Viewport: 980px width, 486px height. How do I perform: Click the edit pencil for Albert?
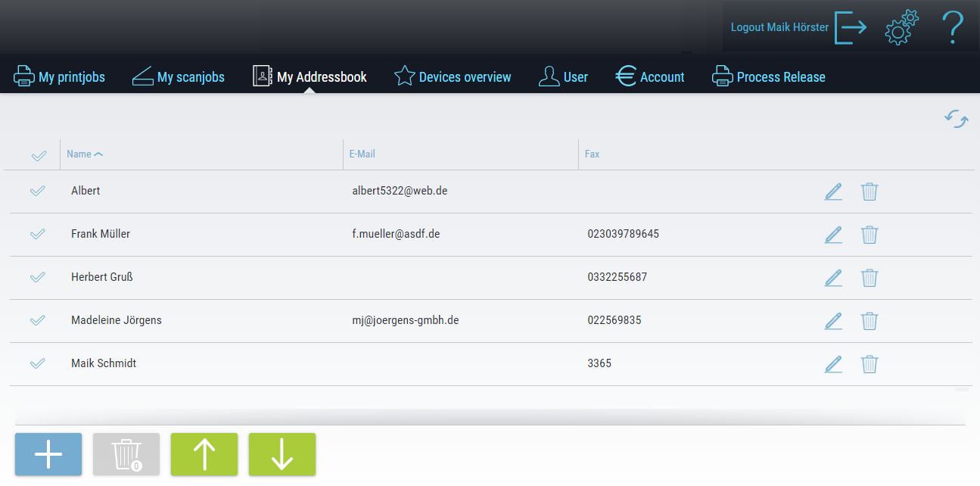[x=832, y=192]
